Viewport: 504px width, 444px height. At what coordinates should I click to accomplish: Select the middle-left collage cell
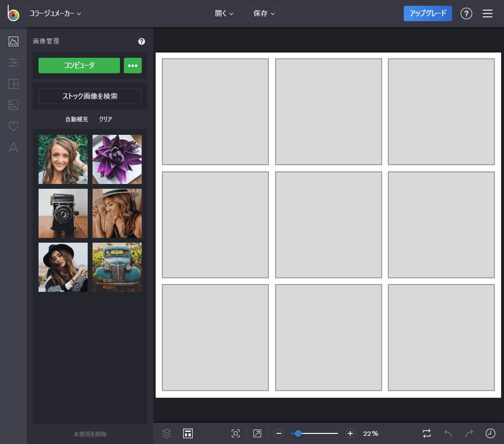pyautogui.click(x=216, y=225)
